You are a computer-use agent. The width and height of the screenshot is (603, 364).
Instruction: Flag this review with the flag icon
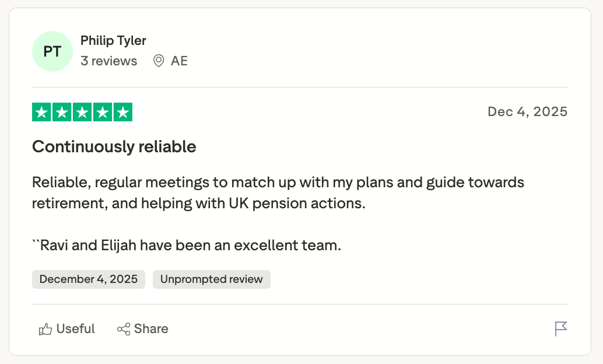pyautogui.click(x=560, y=329)
